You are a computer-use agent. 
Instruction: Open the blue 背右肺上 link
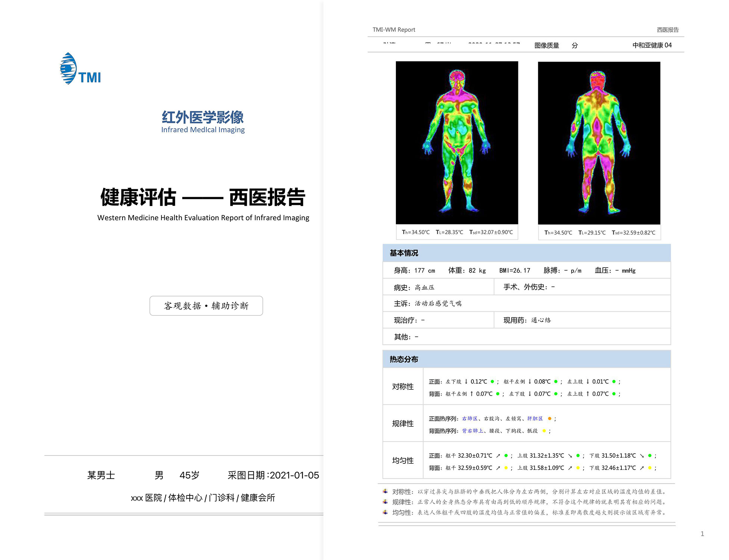473,431
